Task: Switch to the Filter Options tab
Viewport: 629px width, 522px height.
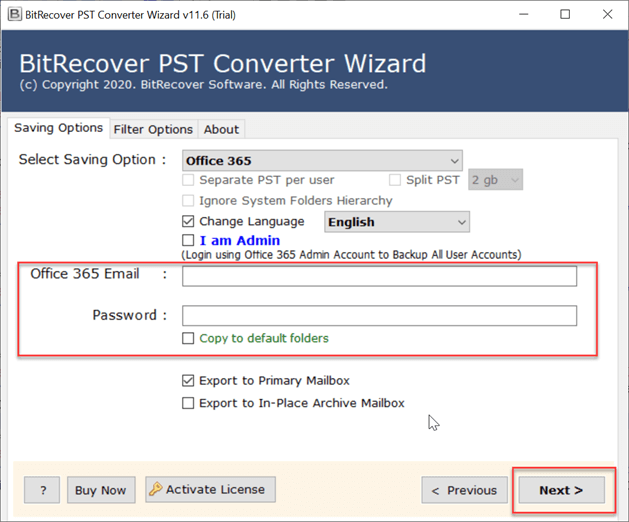Action: coord(153,129)
